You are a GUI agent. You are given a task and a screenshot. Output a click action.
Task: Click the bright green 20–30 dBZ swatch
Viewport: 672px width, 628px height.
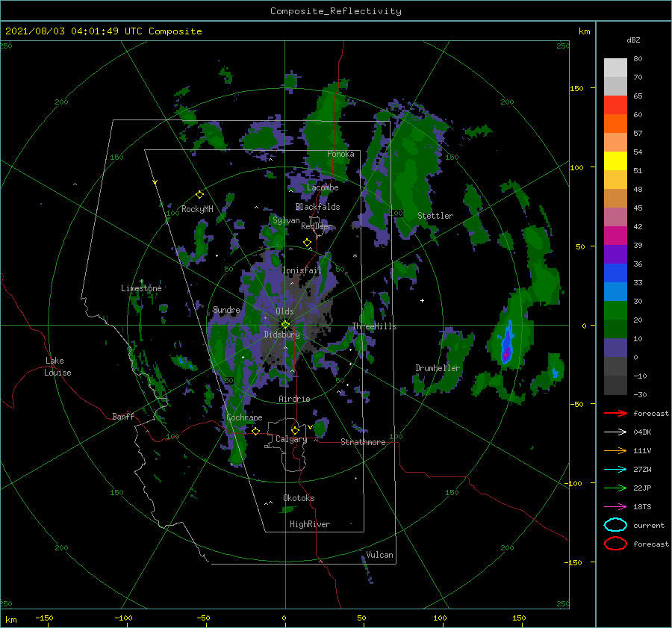(615, 311)
